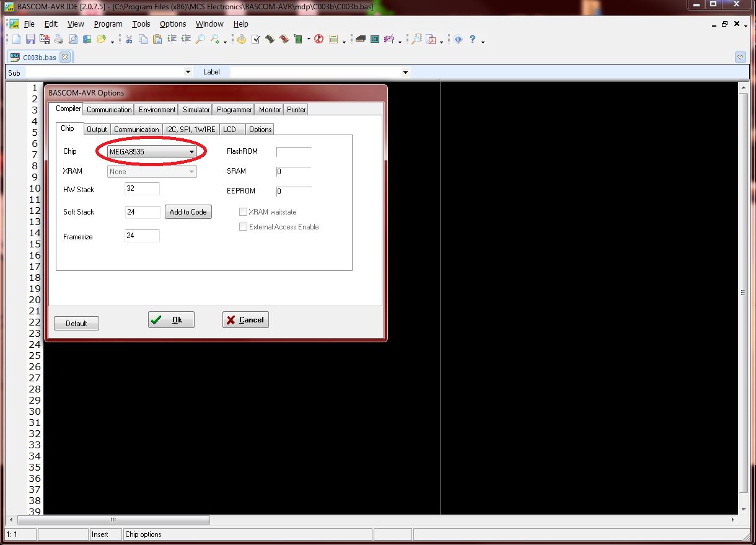Image resolution: width=756 pixels, height=545 pixels.
Task: Open the Program menu
Action: (108, 24)
